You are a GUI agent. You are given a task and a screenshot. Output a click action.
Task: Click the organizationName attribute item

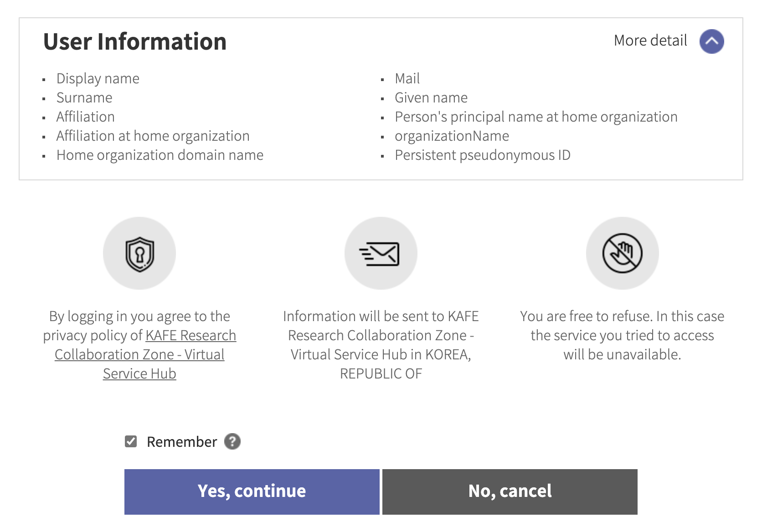pos(451,136)
